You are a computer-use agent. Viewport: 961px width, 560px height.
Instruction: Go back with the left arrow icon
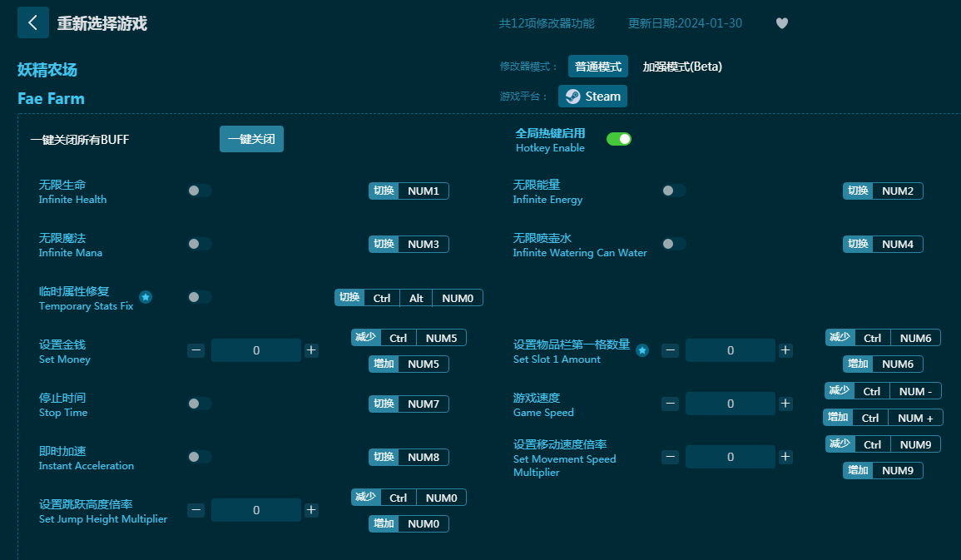33,22
